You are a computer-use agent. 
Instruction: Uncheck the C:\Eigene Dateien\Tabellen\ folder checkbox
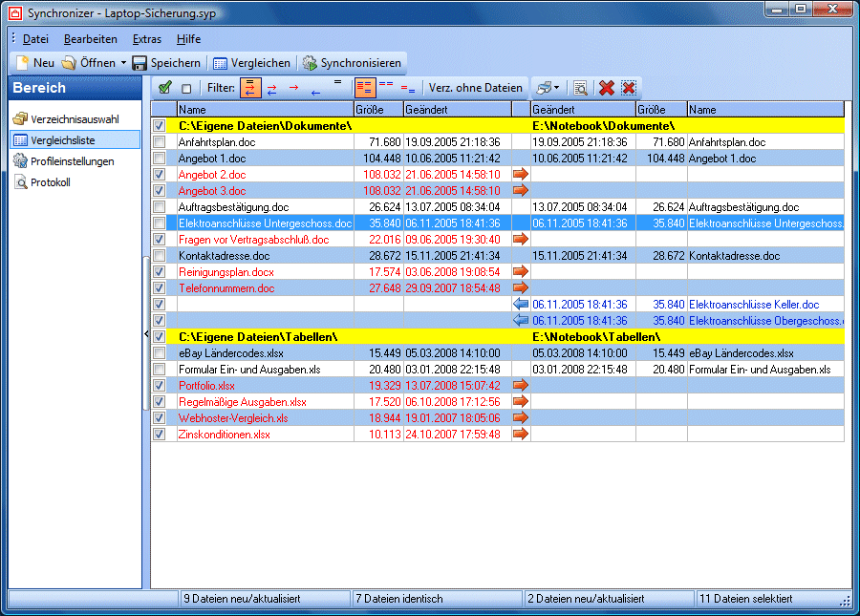point(159,337)
